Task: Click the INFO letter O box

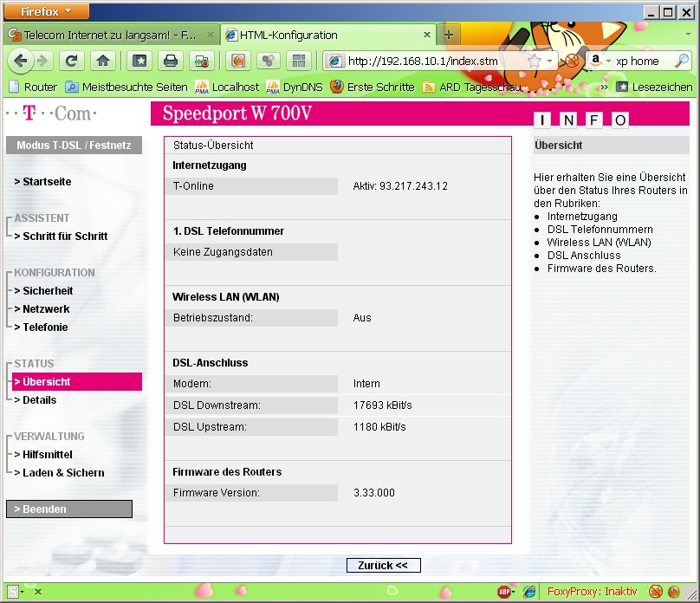Action: (620, 120)
